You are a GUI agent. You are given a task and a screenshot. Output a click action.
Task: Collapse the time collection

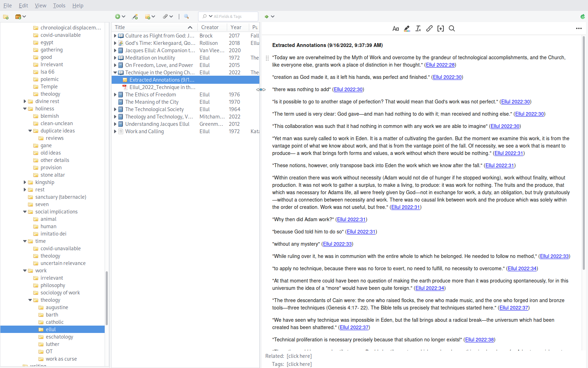(25, 241)
